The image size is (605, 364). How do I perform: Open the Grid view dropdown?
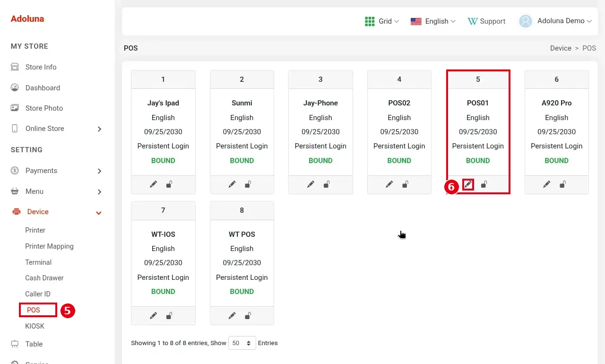(382, 21)
